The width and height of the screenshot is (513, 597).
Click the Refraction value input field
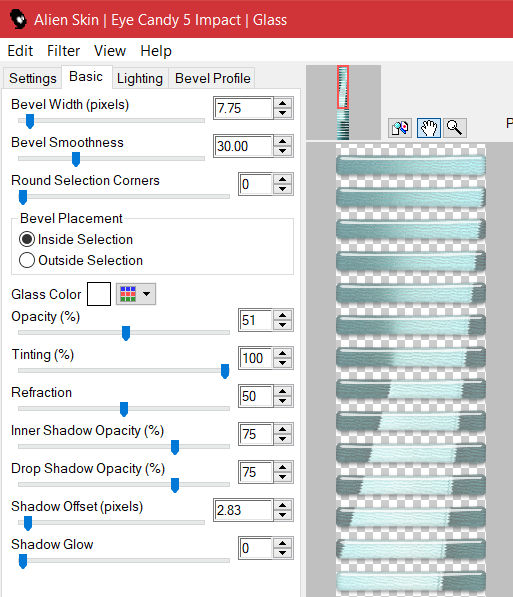click(x=256, y=396)
